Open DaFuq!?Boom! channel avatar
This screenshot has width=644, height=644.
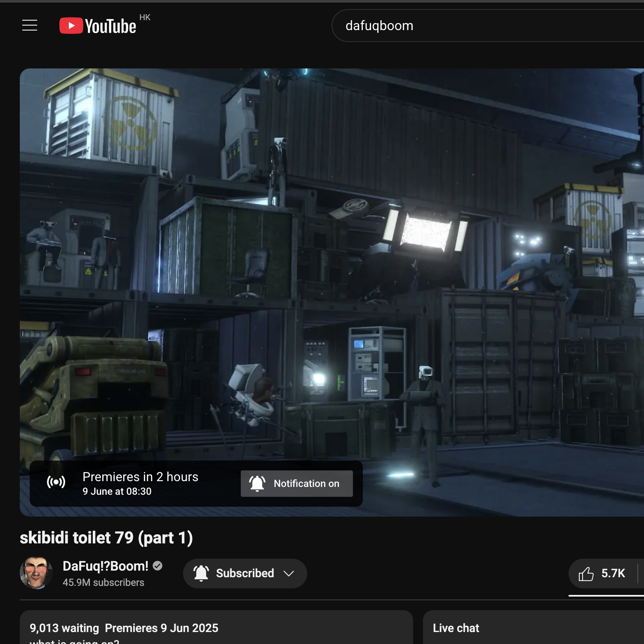tap(36, 573)
